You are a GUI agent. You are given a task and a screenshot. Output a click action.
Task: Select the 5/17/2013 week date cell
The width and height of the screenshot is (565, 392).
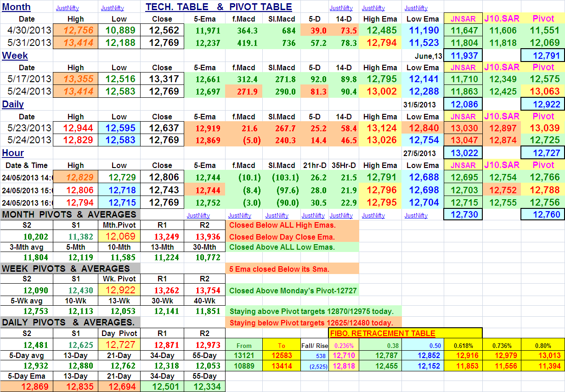click(x=27, y=79)
